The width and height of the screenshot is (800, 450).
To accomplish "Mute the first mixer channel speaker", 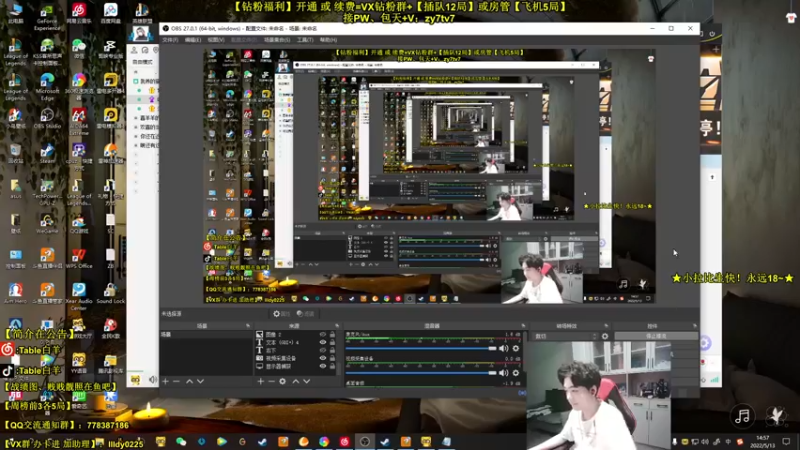I will tap(504, 348).
